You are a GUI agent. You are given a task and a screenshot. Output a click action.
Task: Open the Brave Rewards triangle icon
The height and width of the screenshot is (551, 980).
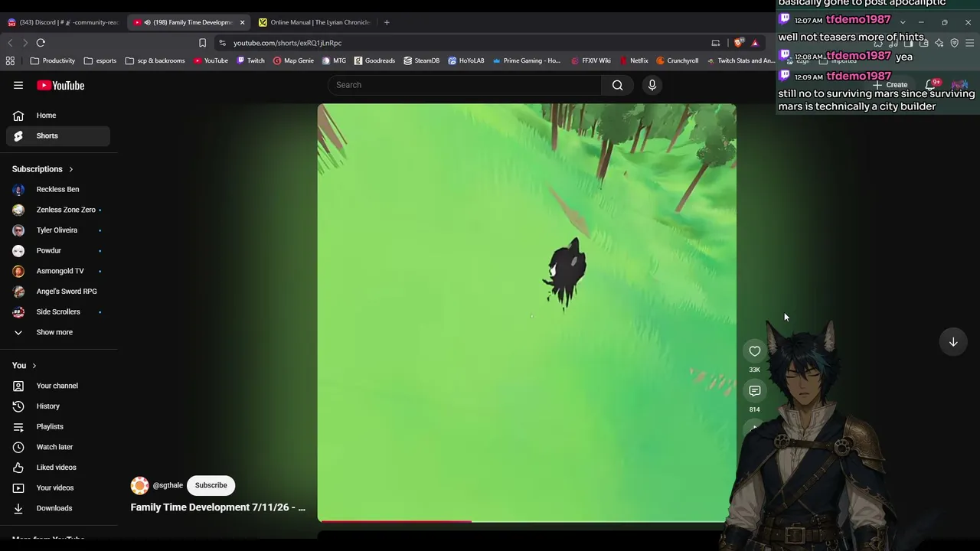755,43
